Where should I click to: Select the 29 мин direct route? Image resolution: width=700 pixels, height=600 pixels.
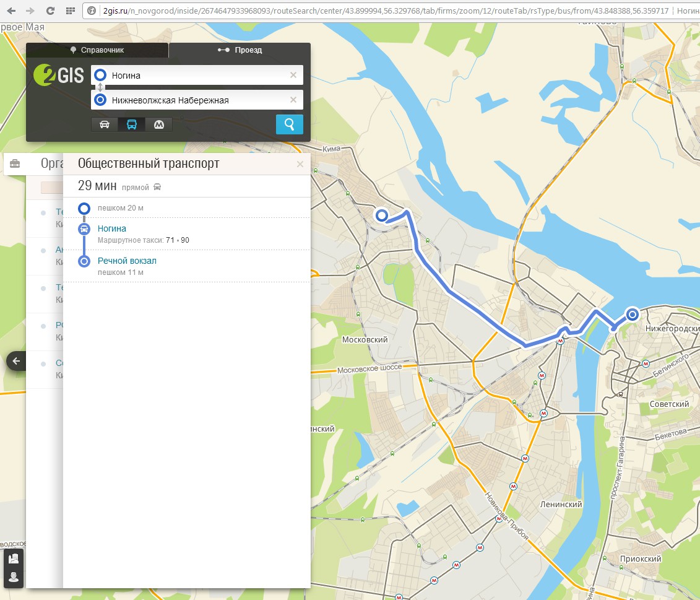click(187, 186)
